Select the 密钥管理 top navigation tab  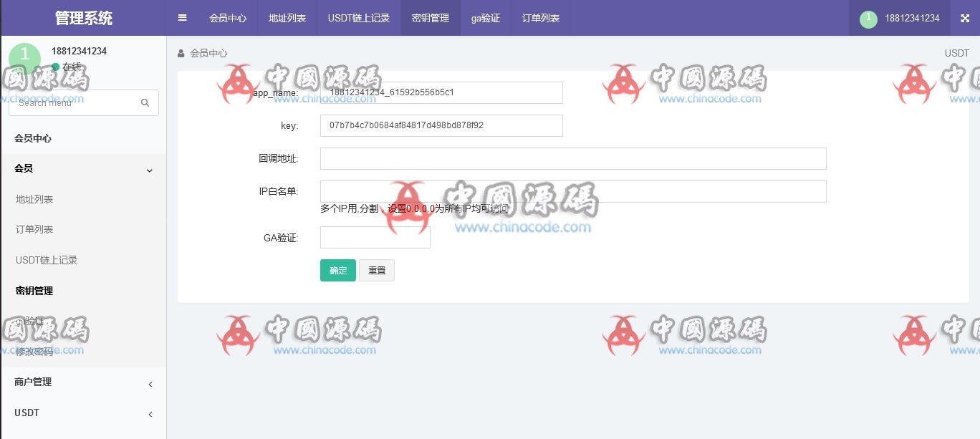[x=431, y=18]
